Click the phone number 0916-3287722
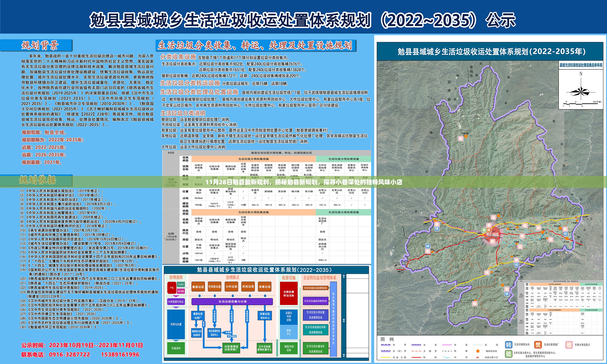Image resolution: width=607 pixels, height=364 pixels. [69, 354]
